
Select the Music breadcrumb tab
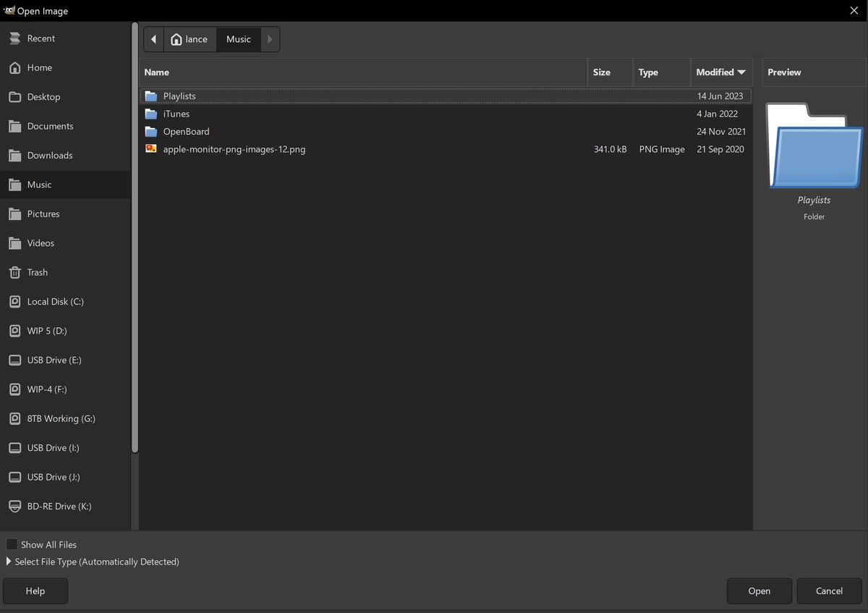coord(238,39)
